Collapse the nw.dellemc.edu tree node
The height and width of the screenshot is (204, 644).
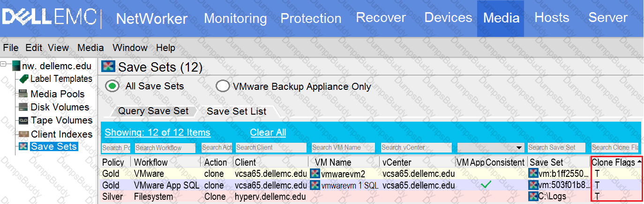[4, 65]
